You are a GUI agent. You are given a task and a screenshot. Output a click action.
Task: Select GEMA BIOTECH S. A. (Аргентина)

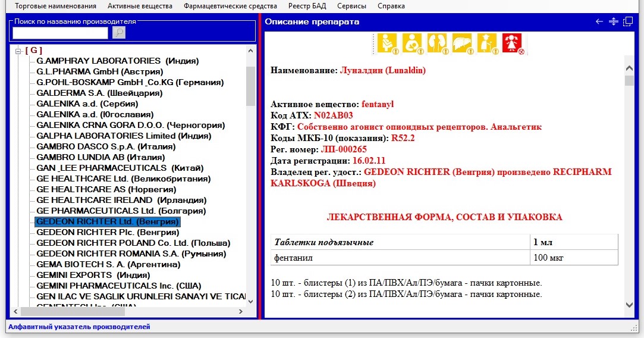pos(108,264)
